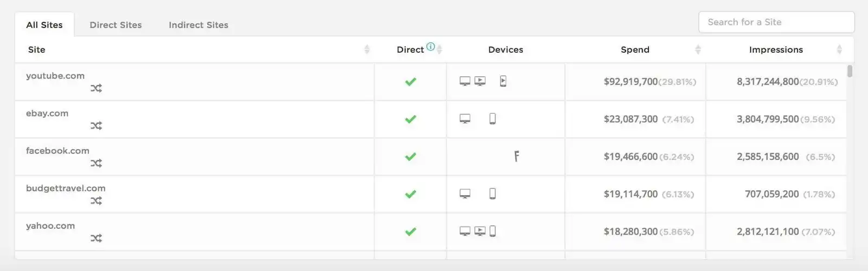Click the (7.07%) impressions percentage
Screen dimensions: 868x271
(x=818, y=231)
